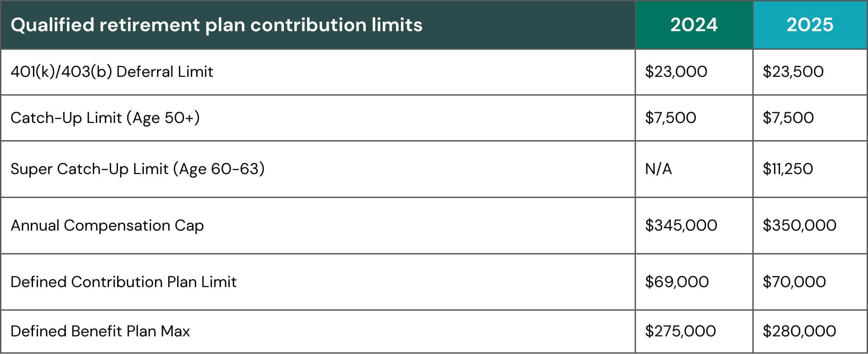Select the $280,000 benefit plan value
868x354 pixels.
(x=799, y=331)
